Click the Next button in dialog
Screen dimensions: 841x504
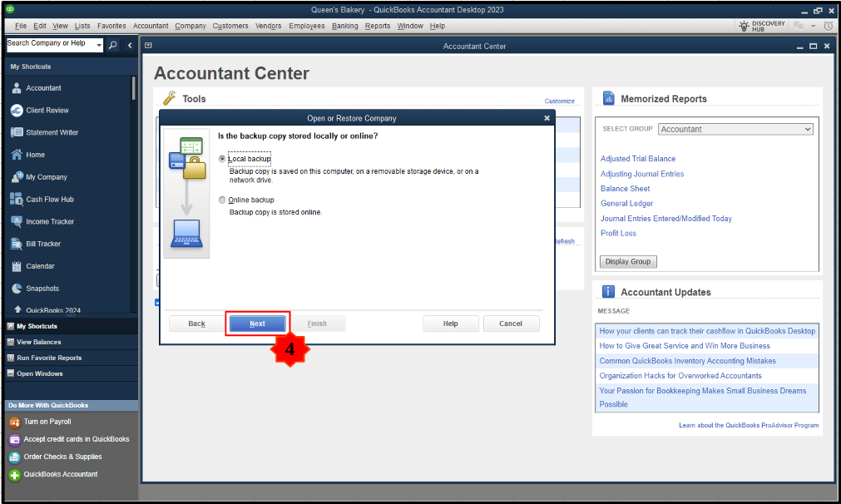tap(257, 324)
